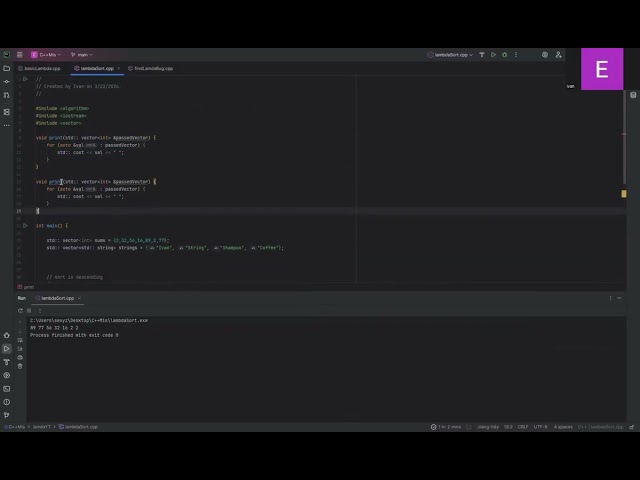Click the Run panel title label
This screenshot has width=640, height=480.
pyautogui.click(x=22, y=298)
